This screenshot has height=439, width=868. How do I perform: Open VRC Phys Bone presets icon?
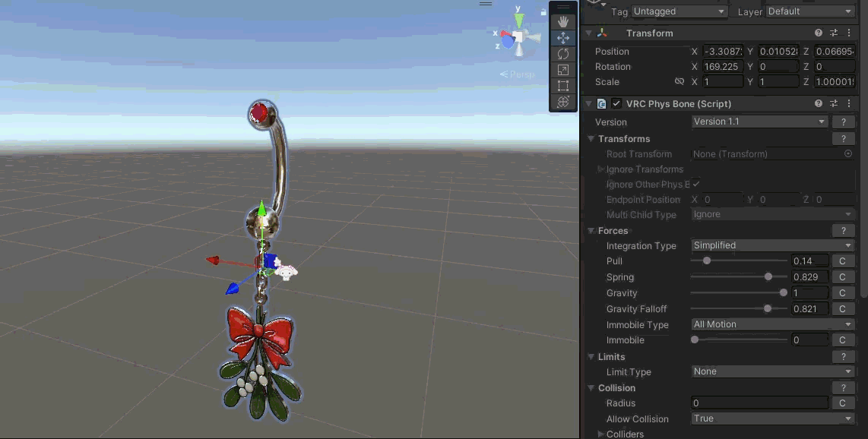tap(834, 104)
